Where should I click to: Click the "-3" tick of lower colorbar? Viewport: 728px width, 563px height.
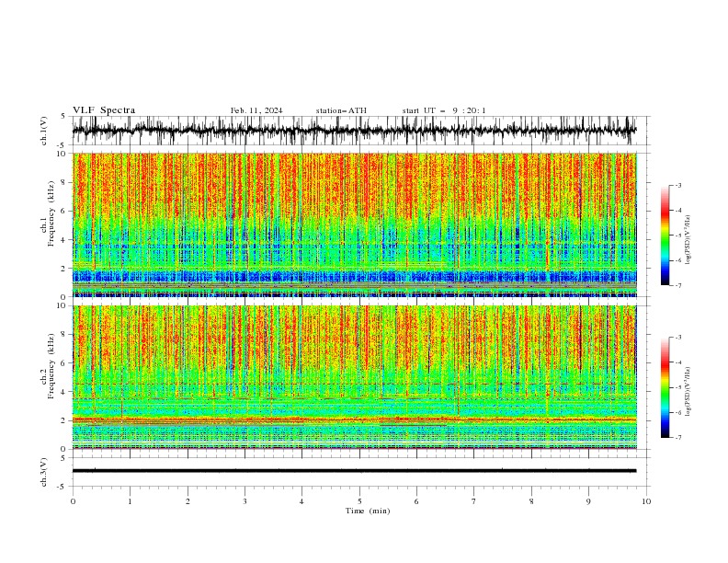click(x=678, y=338)
